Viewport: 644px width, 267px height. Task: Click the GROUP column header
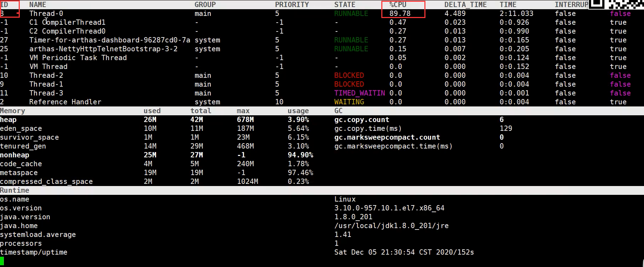[x=205, y=5]
